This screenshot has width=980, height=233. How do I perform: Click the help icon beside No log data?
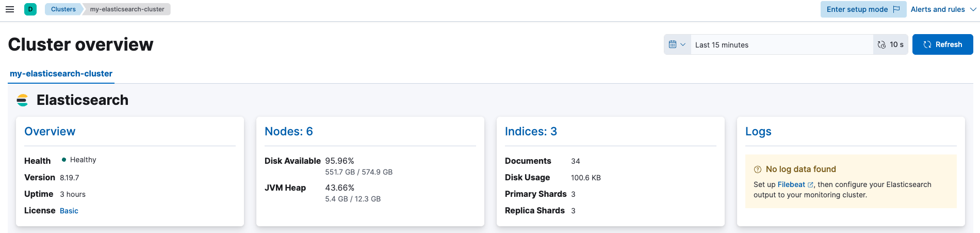tap(758, 169)
